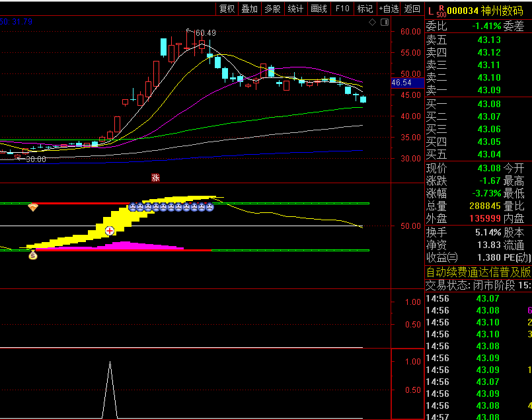
Task: Click the diamond icon above the chart
Action: pyautogui.click(x=372, y=22)
